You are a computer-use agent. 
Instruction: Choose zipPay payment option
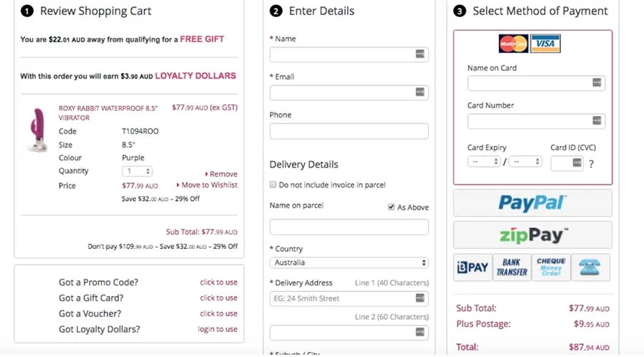coord(532,235)
